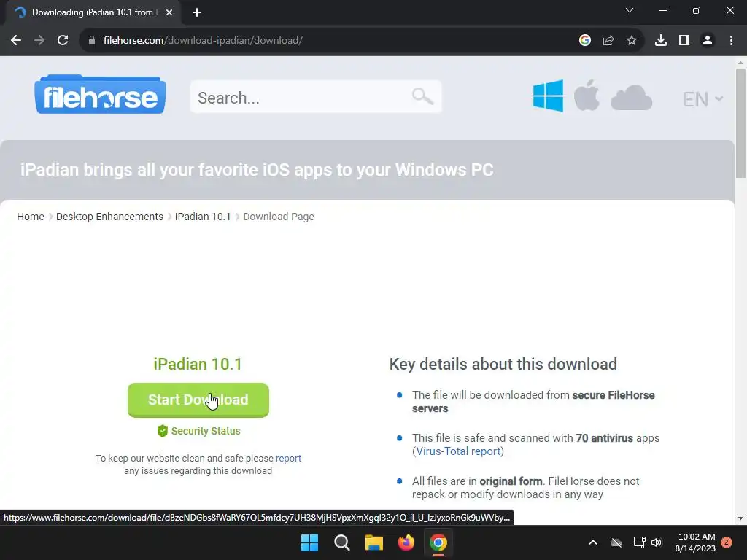Open network settings tray icon
The width and height of the screenshot is (747, 560).
pos(639,542)
